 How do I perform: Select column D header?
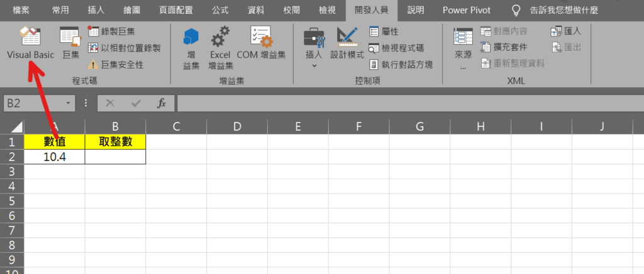(x=237, y=127)
